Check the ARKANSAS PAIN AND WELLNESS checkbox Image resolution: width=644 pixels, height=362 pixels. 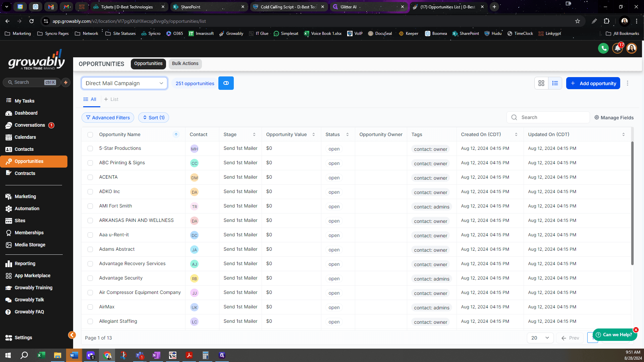point(90,221)
